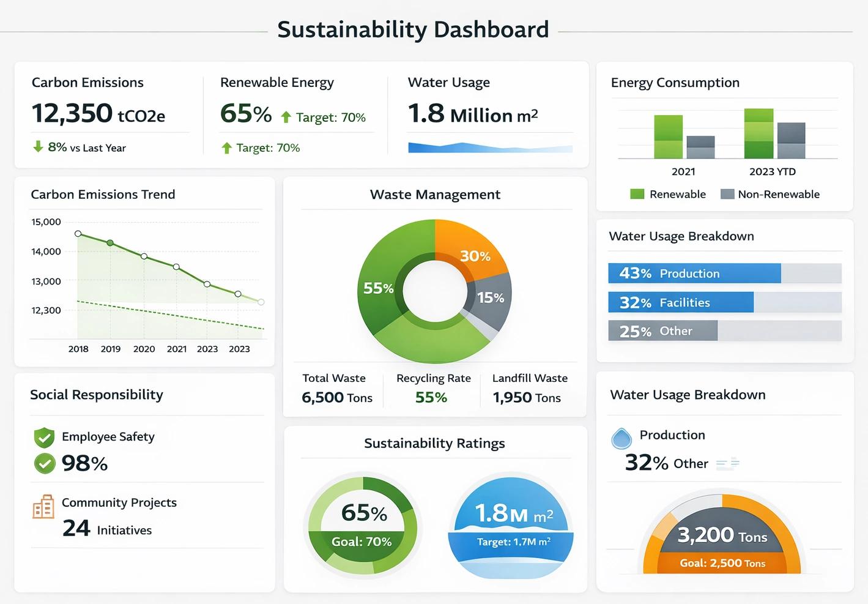The height and width of the screenshot is (604, 868).
Task: Click the 12,300 y-axis label on trend chart
Action: (46, 310)
